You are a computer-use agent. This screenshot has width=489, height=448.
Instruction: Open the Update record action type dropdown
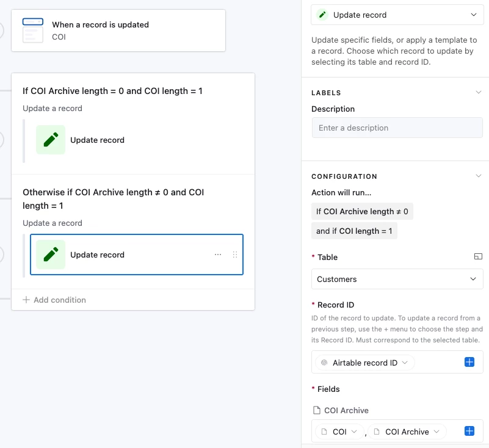tap(397, 15)
